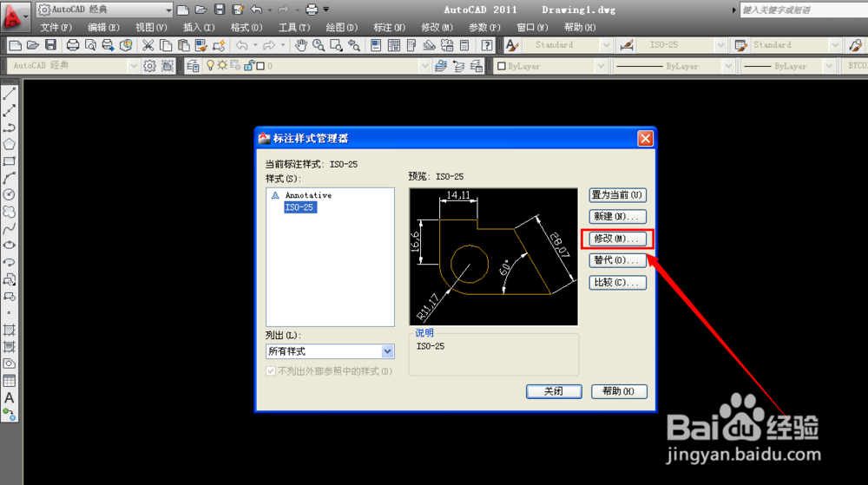Image resolution: width=868 pixels, height=485 pixels.
Task: Select the Annotative style in list
Action: [x=308, y=195]
